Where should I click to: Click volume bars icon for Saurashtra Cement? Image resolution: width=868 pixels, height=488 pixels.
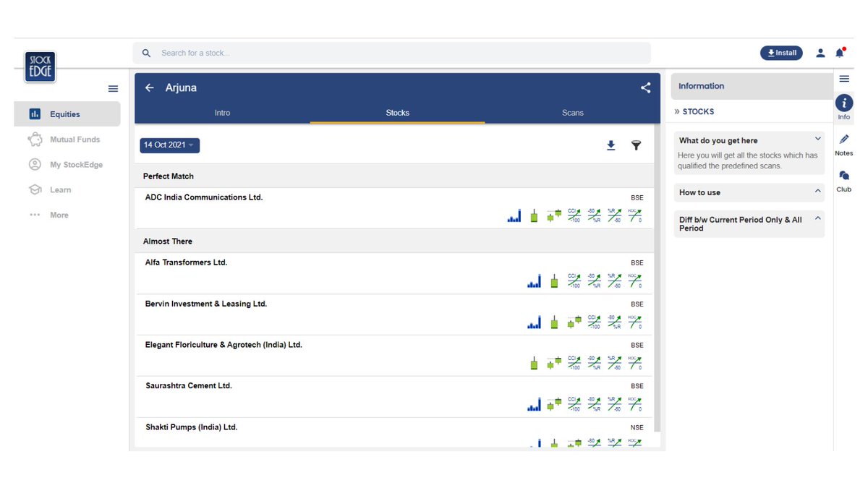pos(535,404)
